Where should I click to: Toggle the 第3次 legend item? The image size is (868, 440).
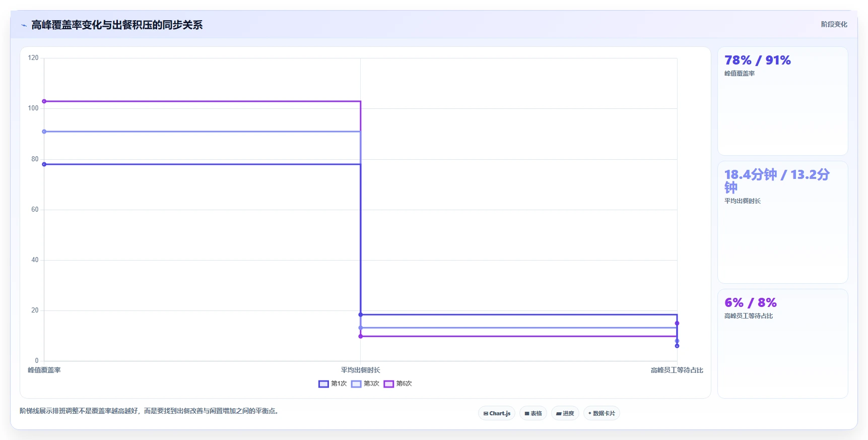click(365, 384)
